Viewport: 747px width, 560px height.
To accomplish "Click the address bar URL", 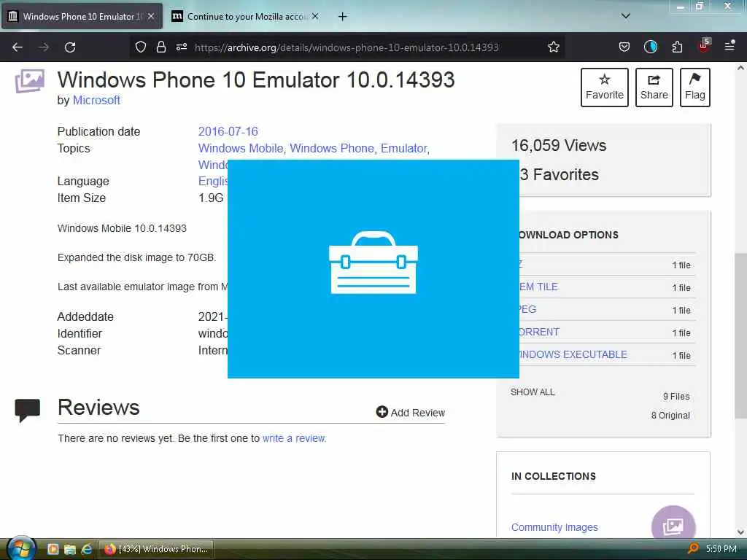I will click(x=347, y=47).
